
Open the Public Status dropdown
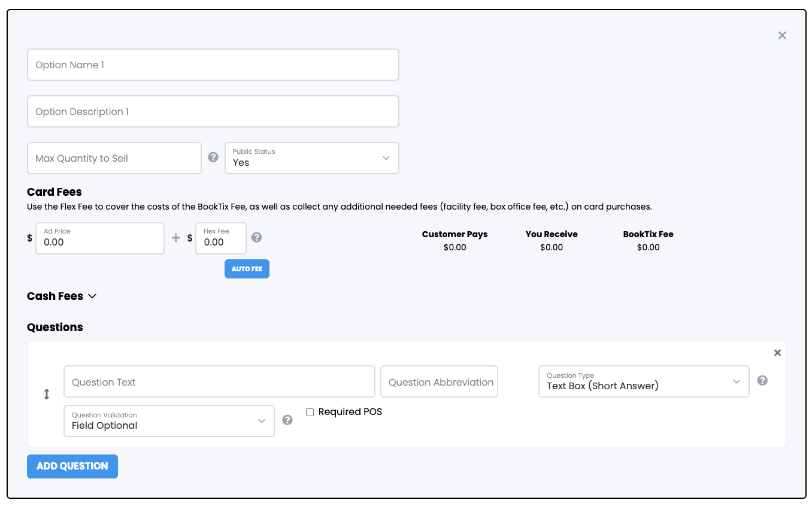point(311,158)
